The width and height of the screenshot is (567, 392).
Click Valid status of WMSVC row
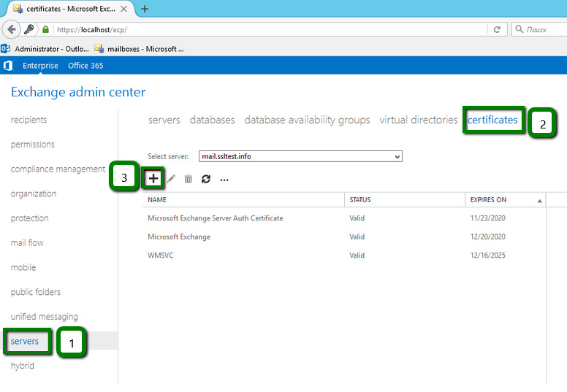point(357,255)
